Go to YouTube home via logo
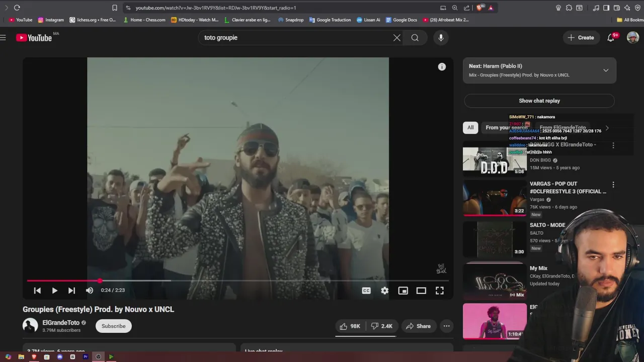Viewport: 644px width, 362px height. tap(34, 38)
